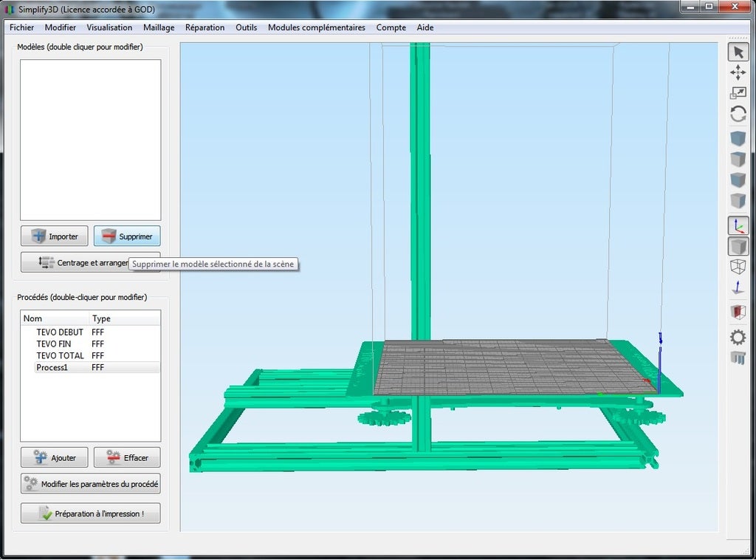Open cross section view red cube icon
Image resolution: width=756 pixels, height=560 pixels.
[738, 312]
